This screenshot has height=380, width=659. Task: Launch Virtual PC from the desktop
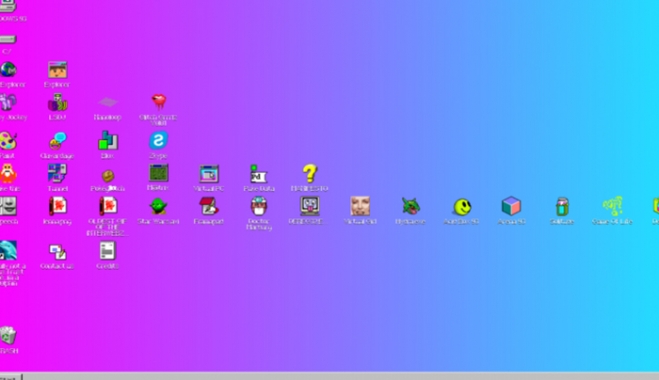pyautogui.click(x=209, y=174)
